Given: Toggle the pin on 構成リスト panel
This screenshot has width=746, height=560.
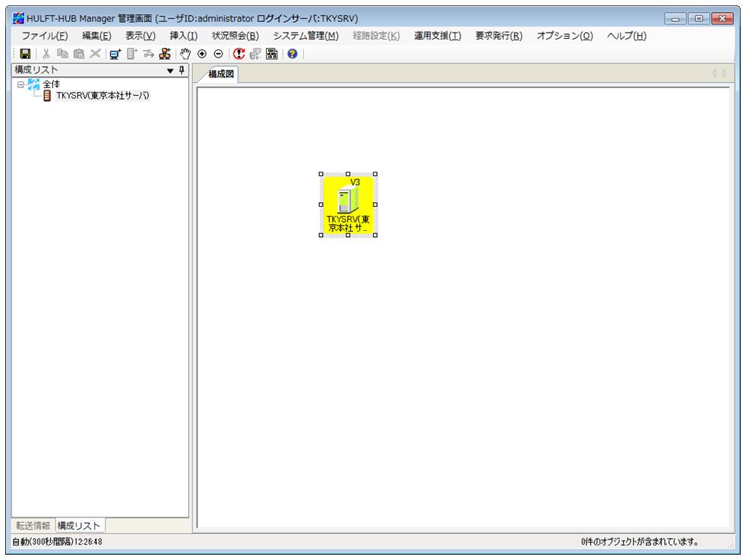Looking at the screenshot, I should pos(182,70).
